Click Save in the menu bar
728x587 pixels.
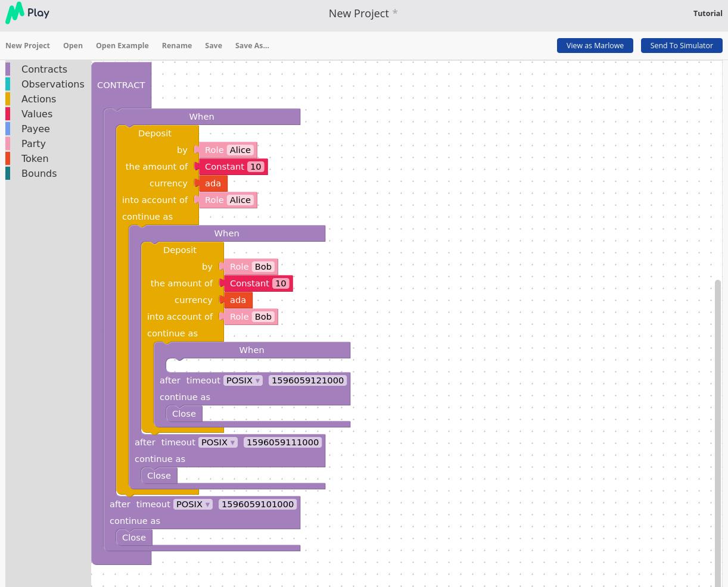[213, 45]
